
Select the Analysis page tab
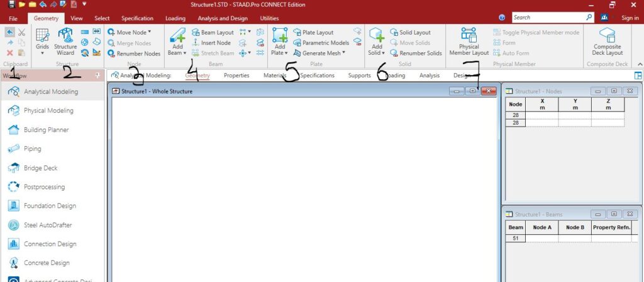pyautogui.click(x=430, y=76)
